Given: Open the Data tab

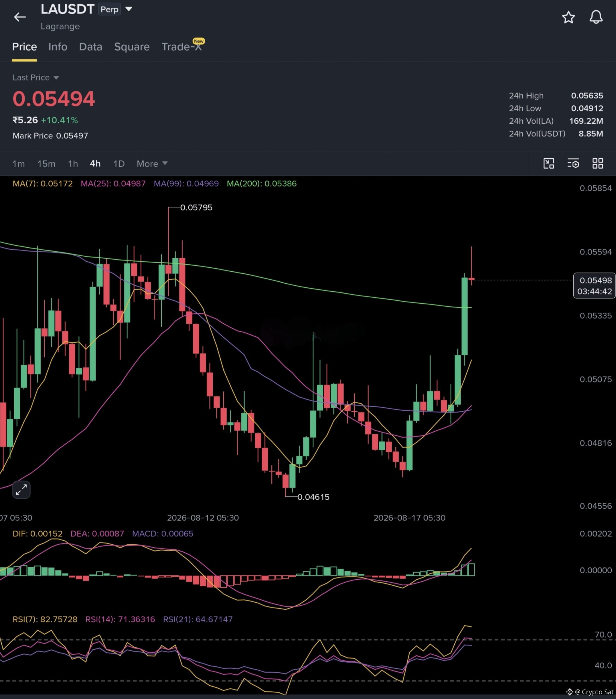Looking at the screenshot, I should point(91,47).
